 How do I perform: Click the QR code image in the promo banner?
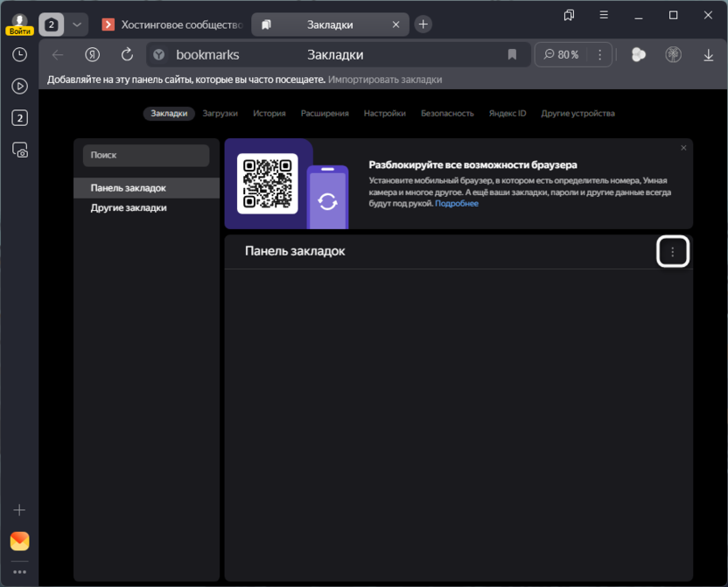point(268,184)
